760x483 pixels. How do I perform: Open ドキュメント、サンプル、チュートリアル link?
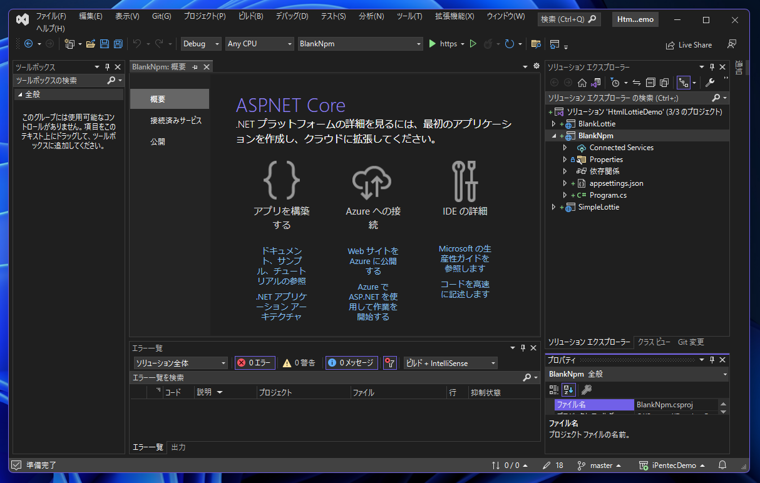pyautogui.click(x=281, y=266)
